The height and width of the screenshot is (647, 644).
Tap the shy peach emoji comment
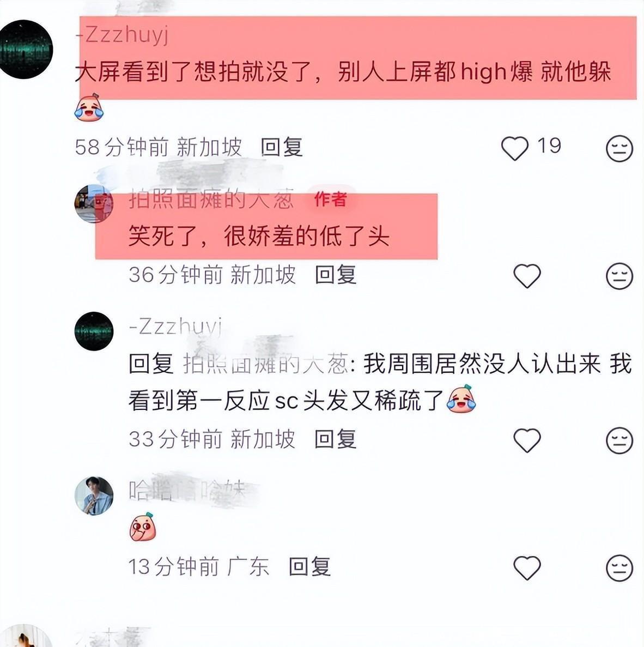point(143,527)
